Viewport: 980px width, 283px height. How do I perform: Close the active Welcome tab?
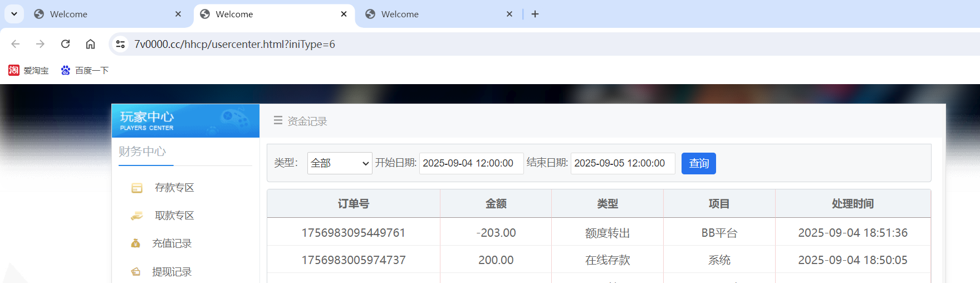point(344,14)
